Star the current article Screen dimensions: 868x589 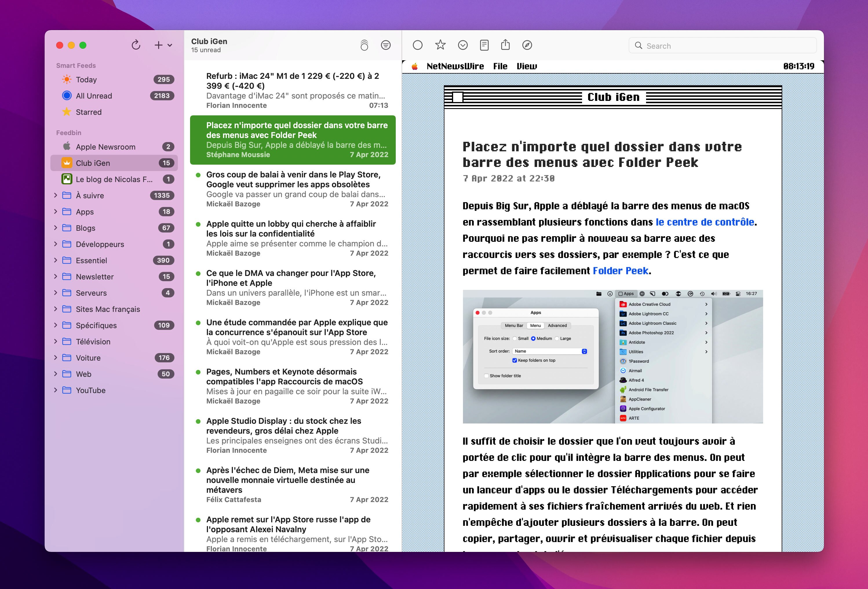point(440,45)
